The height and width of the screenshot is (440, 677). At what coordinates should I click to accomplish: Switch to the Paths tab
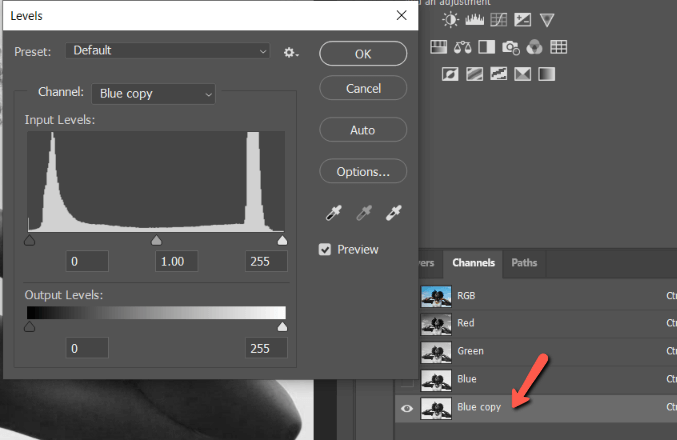tap(524, 263)
